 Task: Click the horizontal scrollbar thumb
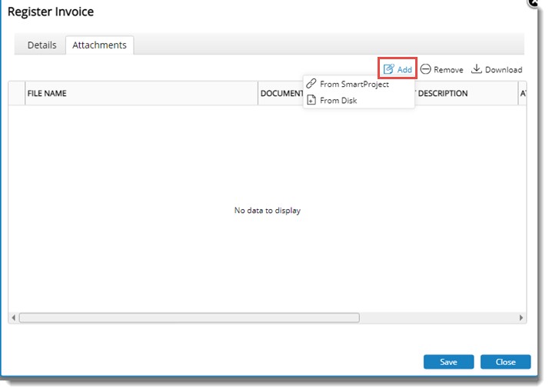coord(188,317)
